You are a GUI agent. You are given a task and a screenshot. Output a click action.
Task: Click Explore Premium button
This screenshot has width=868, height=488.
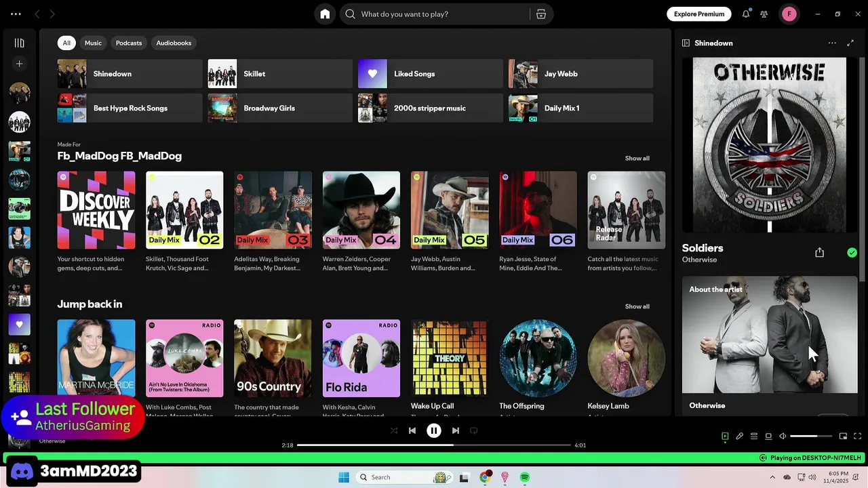(x=699, y=14)
